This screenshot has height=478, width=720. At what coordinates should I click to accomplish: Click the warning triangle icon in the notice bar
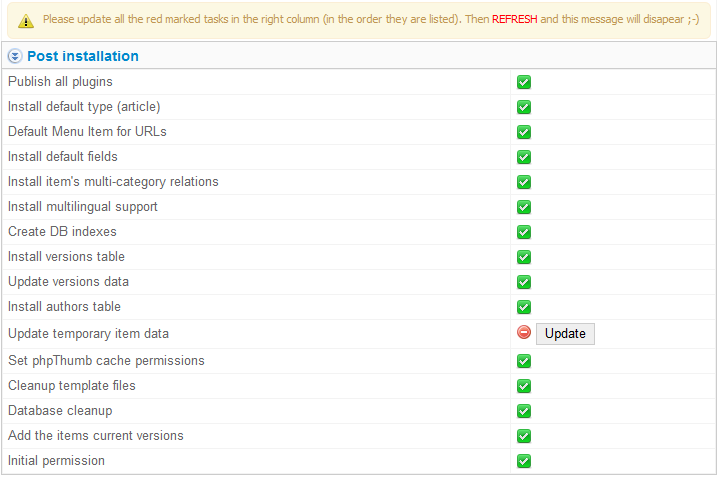point(26,21)
